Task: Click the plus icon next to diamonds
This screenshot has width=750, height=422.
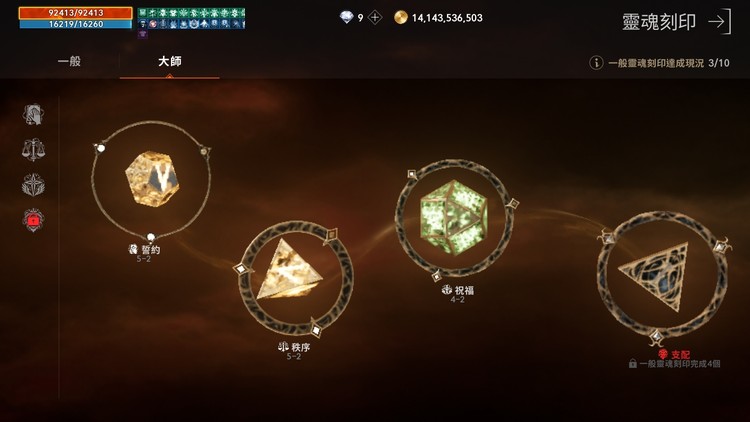Action: coord(375,18)
